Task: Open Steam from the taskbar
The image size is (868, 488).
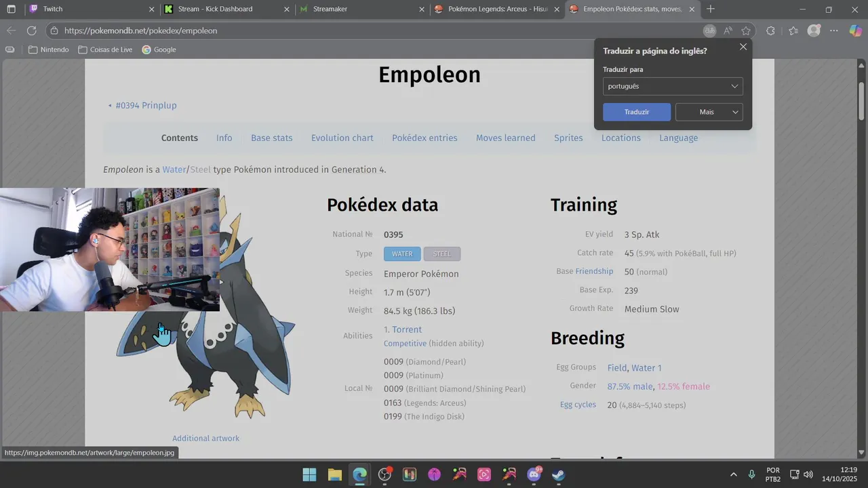Action: 558,474
